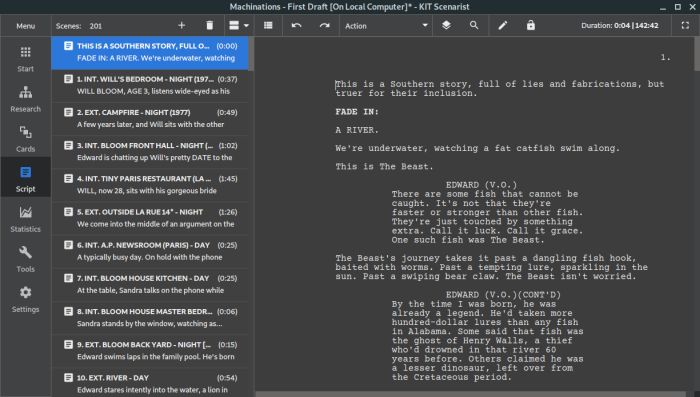Select scene 8 INT. BLOOM HOUSE MASTER BEDR
The height and width of the screenshot is (397, 700).
click(x=150, y=317)
